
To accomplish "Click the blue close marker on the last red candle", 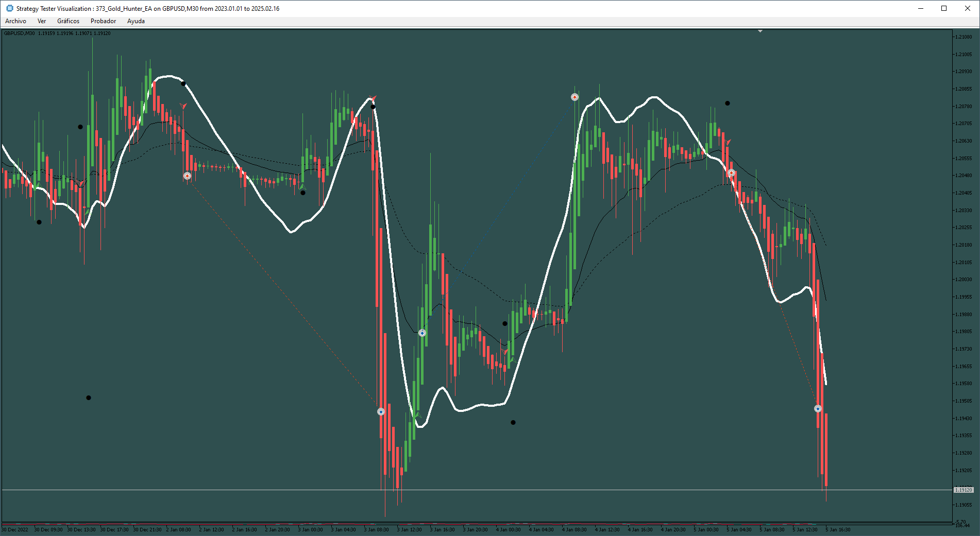I will click(818, 409).
